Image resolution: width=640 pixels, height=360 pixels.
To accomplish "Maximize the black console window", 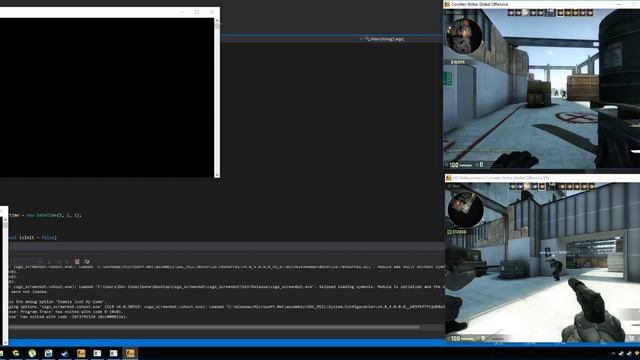I will [197, 12].
